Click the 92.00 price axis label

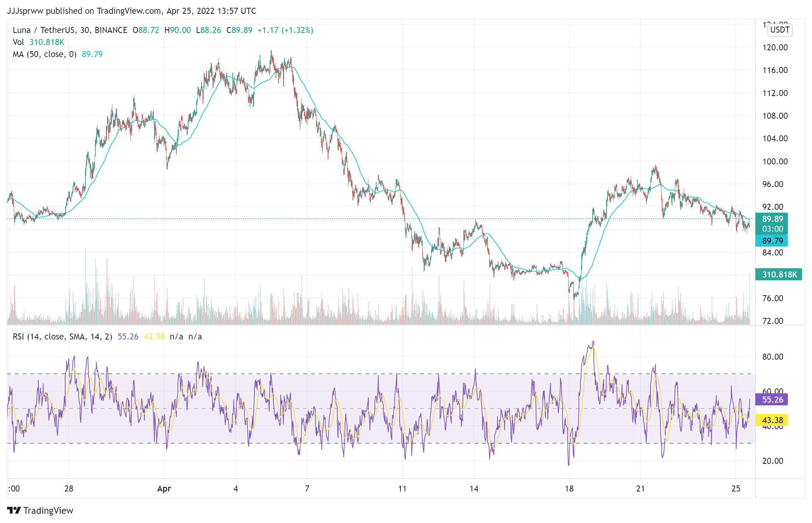773,207
